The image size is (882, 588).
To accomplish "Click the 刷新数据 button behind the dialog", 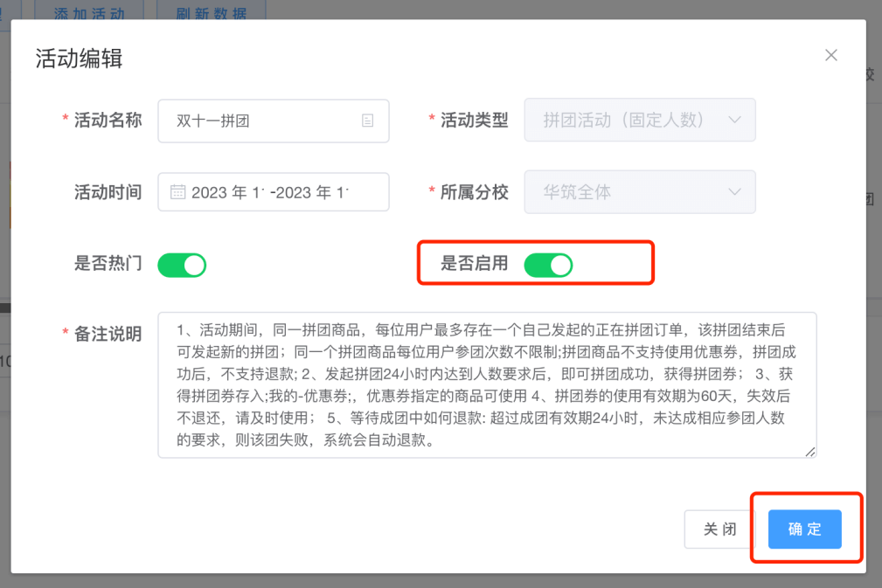I will [211, 13].
